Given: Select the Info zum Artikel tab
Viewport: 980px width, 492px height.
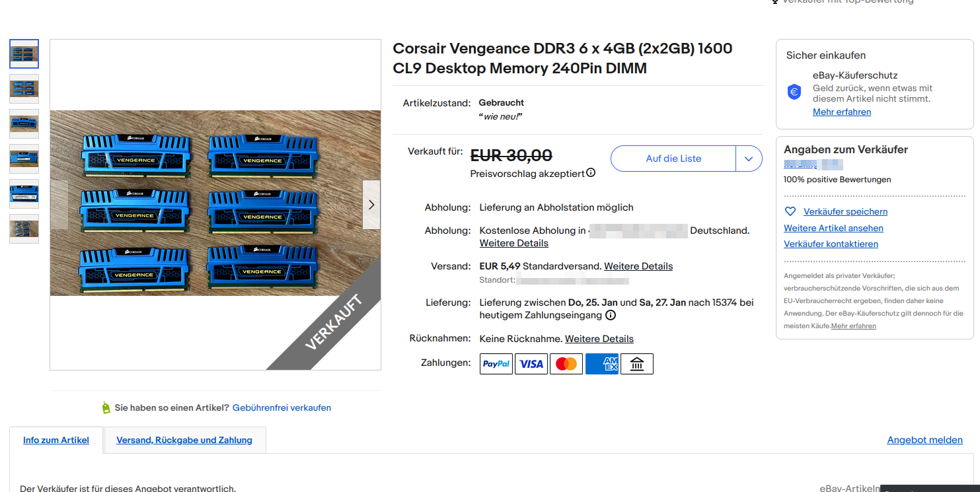Looking at the screenshot, I should click(x=56, y=440).
